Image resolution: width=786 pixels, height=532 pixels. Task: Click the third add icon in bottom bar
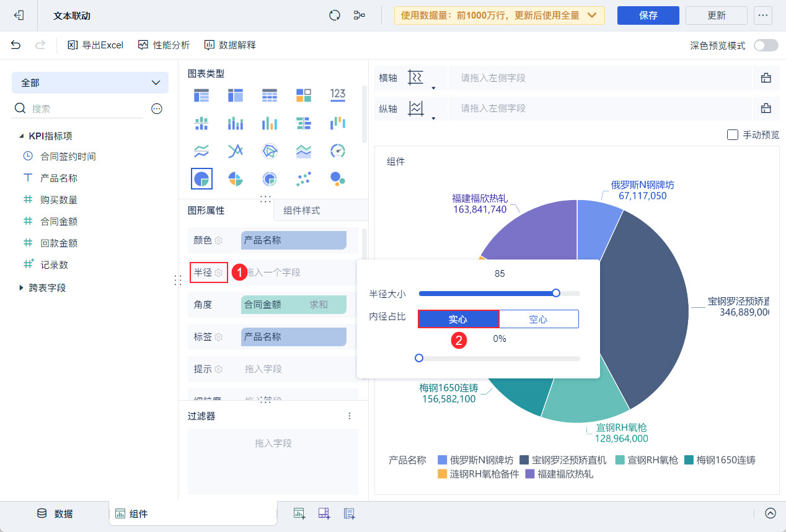pyautogui.click(x=349, y=513)
